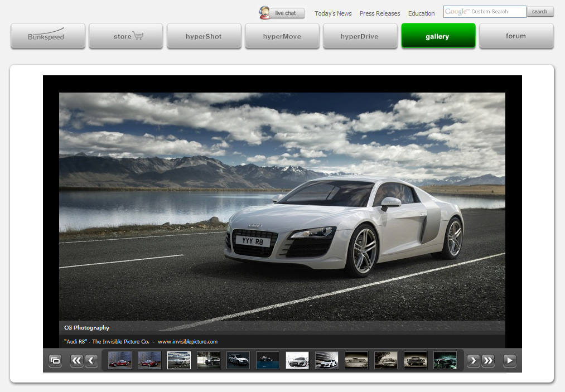Go to previous image with left arrow
565x392 pixels.
coord(91,361)
